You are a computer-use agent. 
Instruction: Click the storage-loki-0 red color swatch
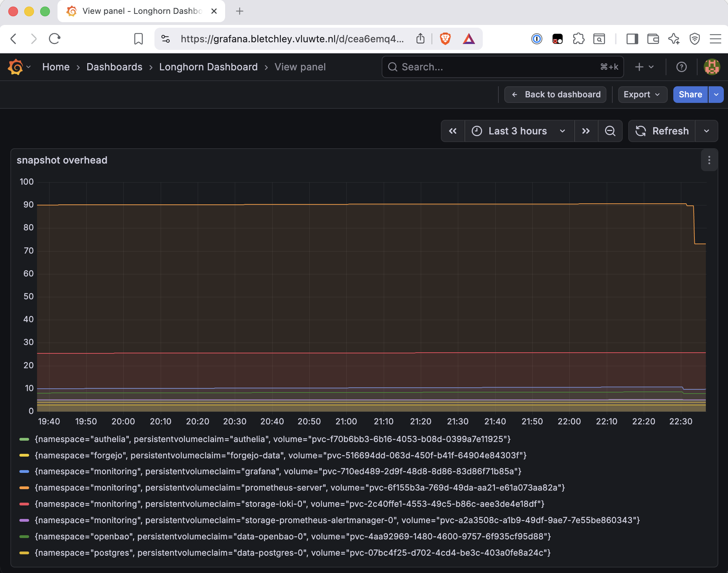pos(24,504)
